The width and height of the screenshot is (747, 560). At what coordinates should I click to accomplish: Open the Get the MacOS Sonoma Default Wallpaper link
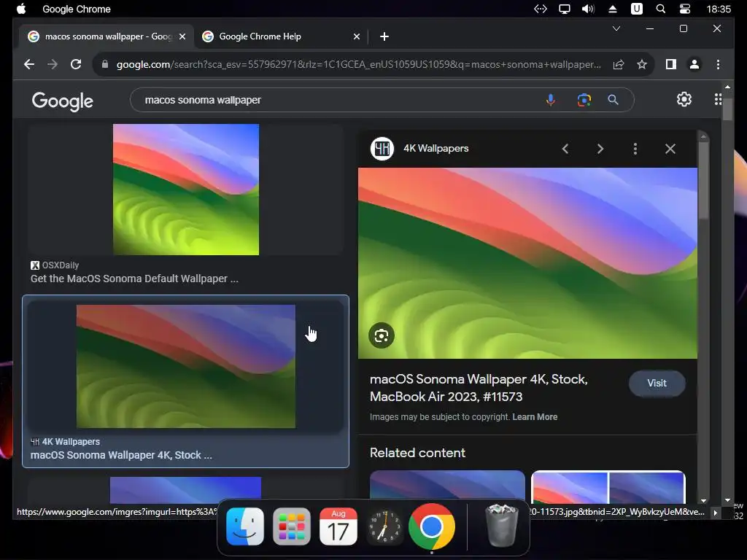(x=134, y=279)
